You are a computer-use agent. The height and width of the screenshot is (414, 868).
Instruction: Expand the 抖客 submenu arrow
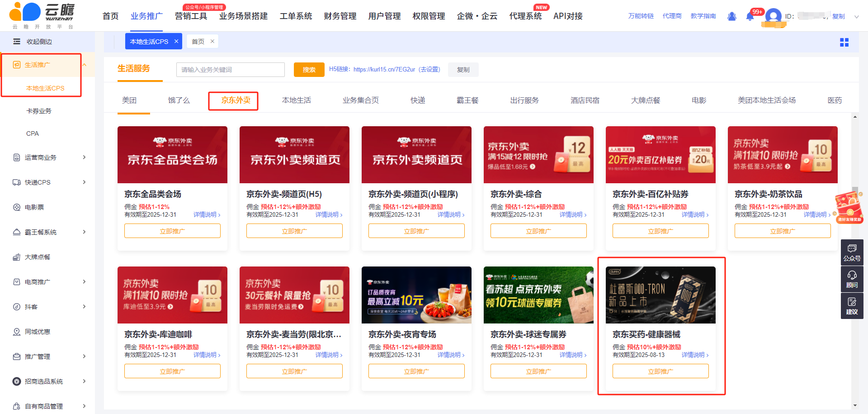[84, 307]
